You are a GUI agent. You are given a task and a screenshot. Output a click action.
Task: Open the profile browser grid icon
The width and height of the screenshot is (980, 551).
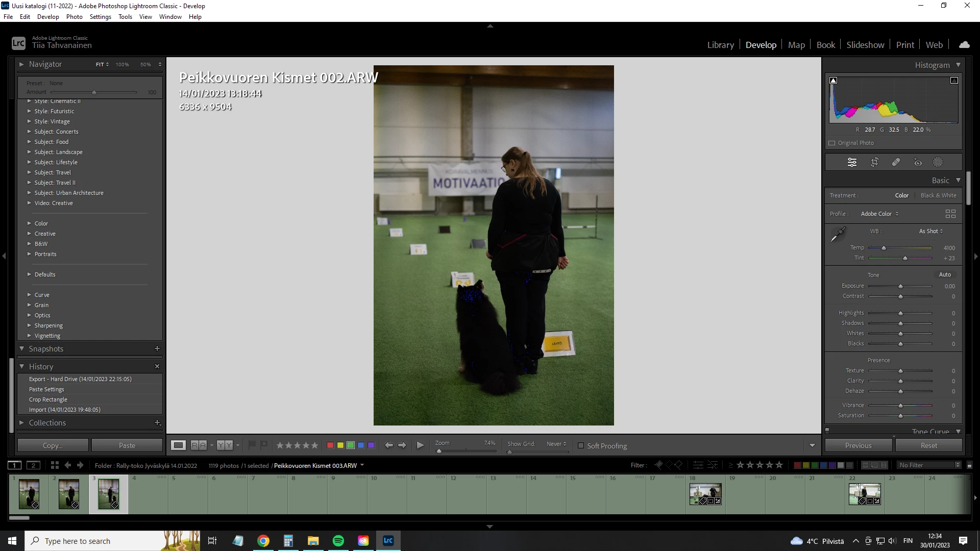point(950,214)
